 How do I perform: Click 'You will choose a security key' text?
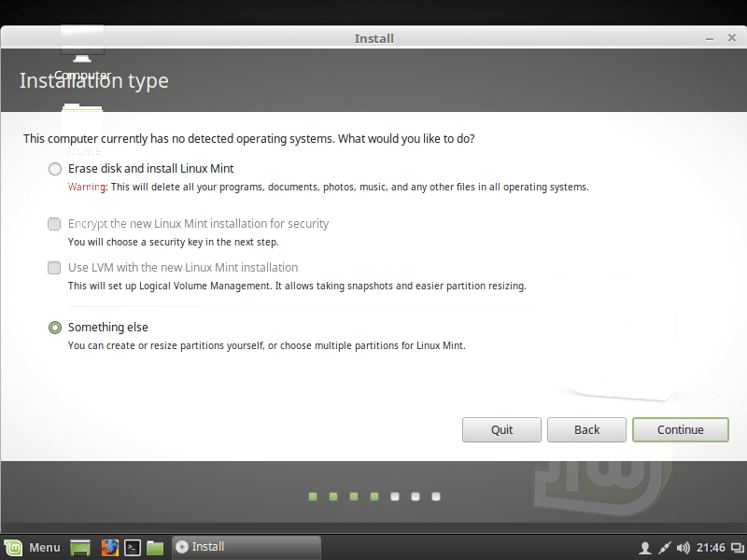pyautogui.click(x=173, y=242)
